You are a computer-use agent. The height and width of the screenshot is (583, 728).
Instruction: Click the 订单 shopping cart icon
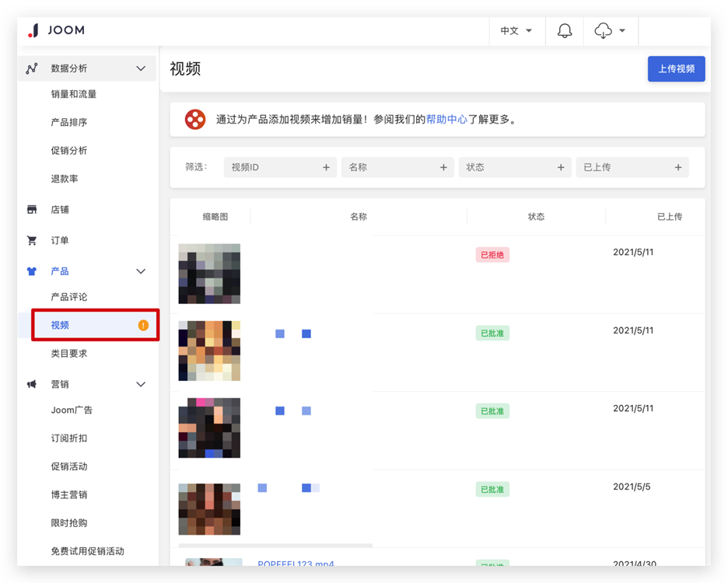click(x=32, y=240)
